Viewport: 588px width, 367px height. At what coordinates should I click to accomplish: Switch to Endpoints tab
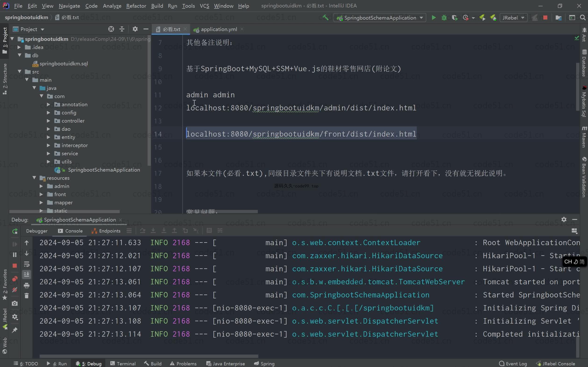point(106,231)
